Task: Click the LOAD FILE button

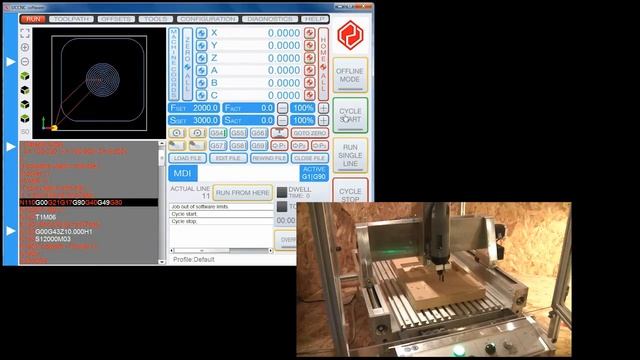Action: (187, 158)
